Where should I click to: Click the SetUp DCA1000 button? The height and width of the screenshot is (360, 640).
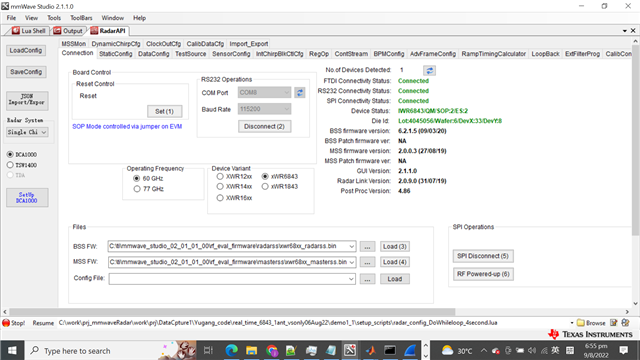[x=27, y=198]
